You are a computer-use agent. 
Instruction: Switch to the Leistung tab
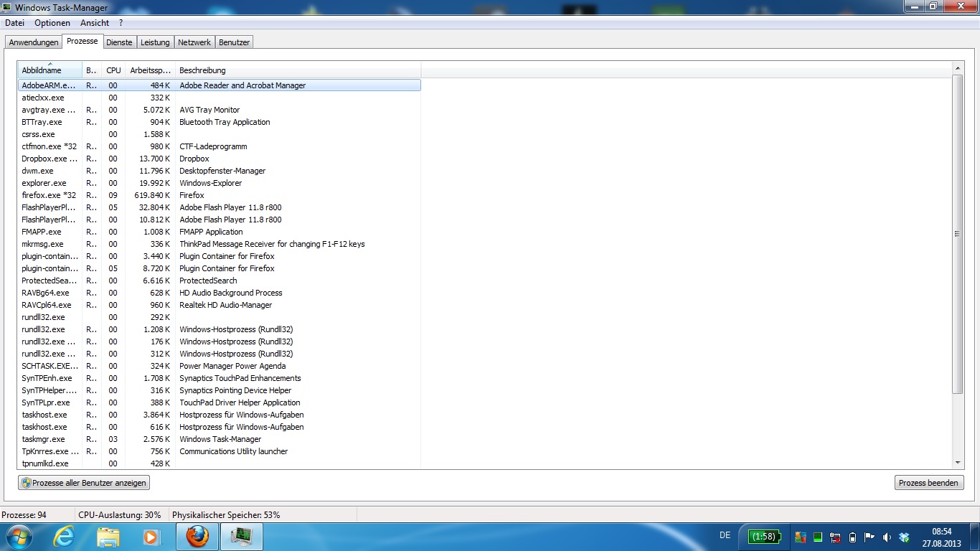click(x=155, y=42)
